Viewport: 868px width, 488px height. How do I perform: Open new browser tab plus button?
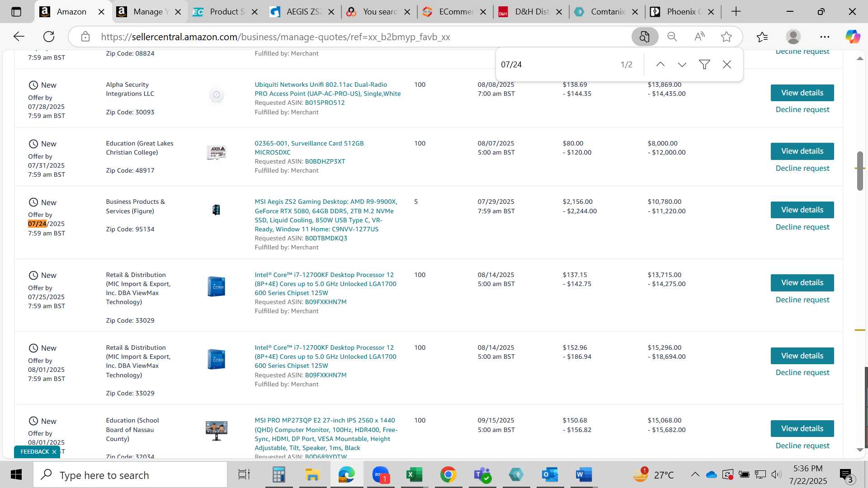[736, 12]
